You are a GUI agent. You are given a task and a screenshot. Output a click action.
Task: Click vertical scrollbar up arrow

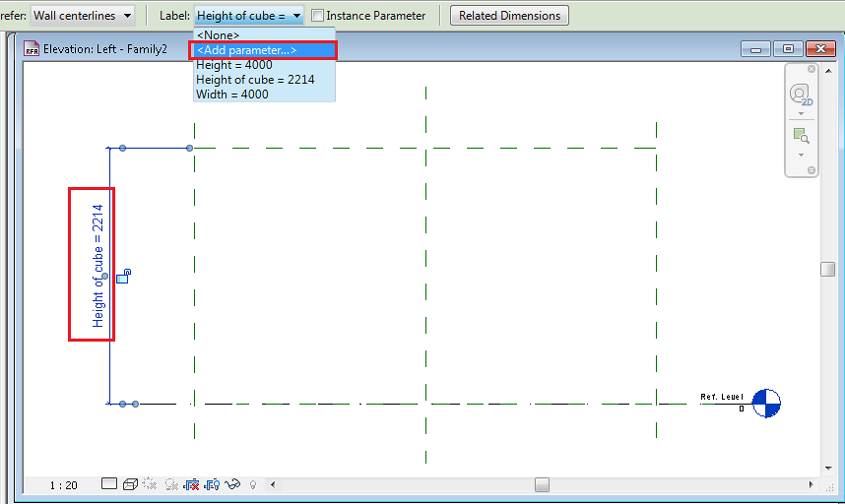(827, 71)
